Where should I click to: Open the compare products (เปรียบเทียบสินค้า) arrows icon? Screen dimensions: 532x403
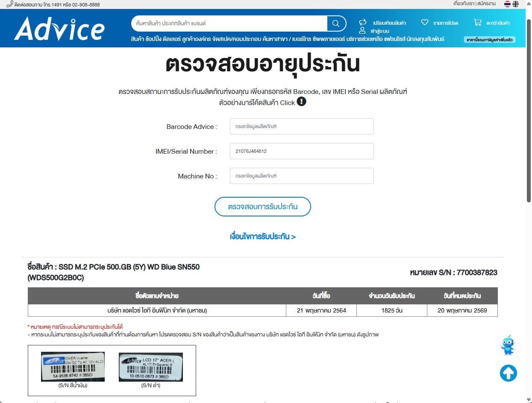(x=362, y=22)
